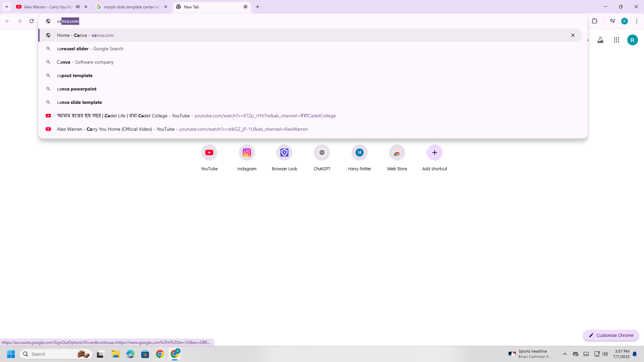Open the Search Labs flask icon

[600, 40]
